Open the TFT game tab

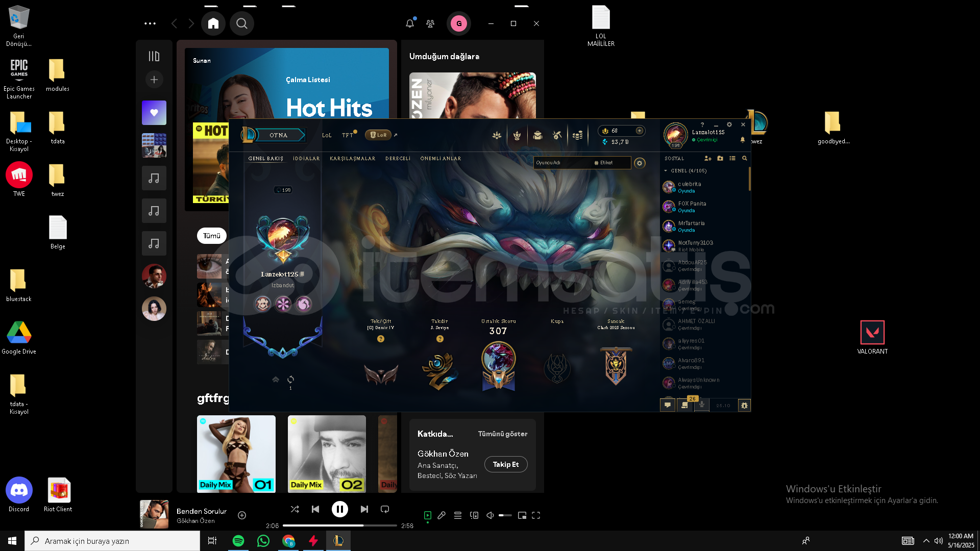tap(348, 135)
